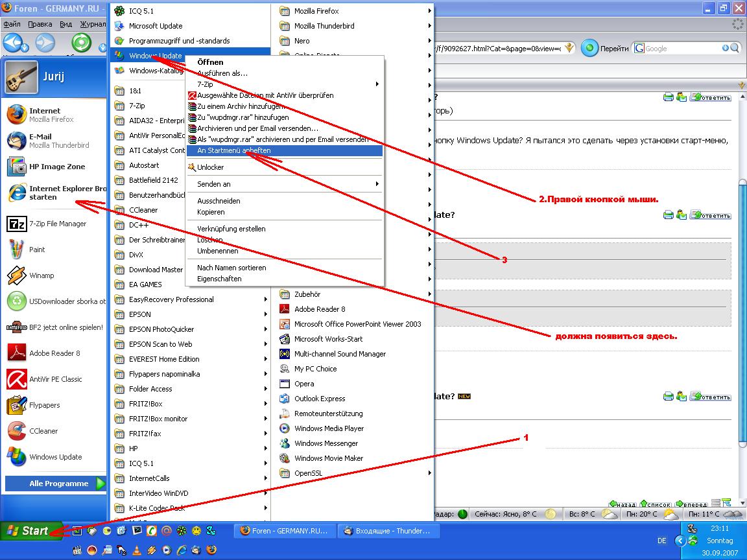
Task: Select Ausführen als... in the context menu
Action: point(285,73)
